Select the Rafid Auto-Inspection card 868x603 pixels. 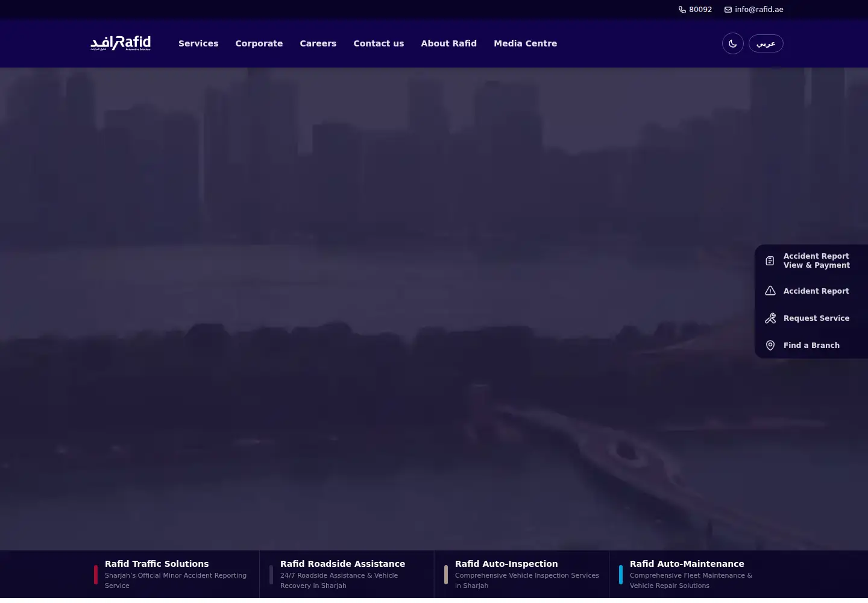coord(521,574)
